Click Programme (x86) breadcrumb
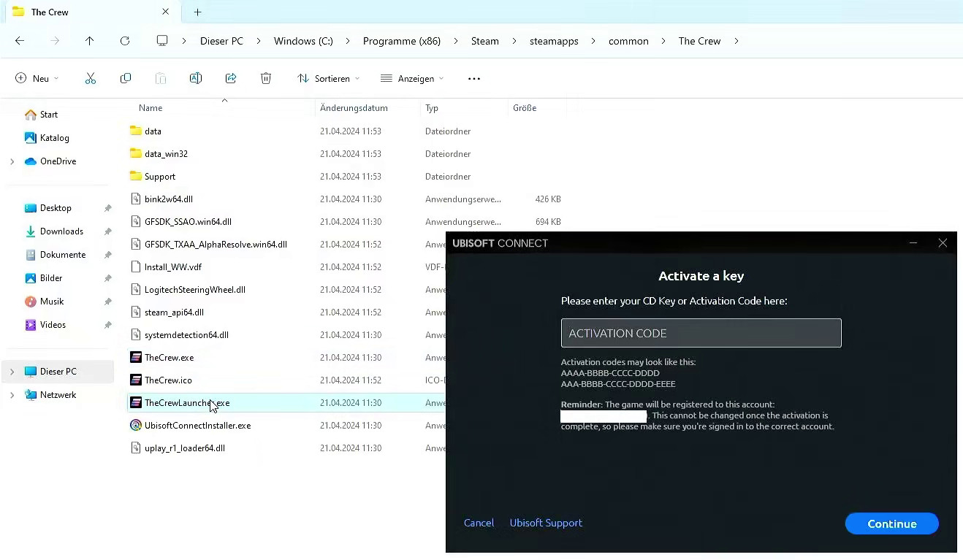 [x=402, y=41]
